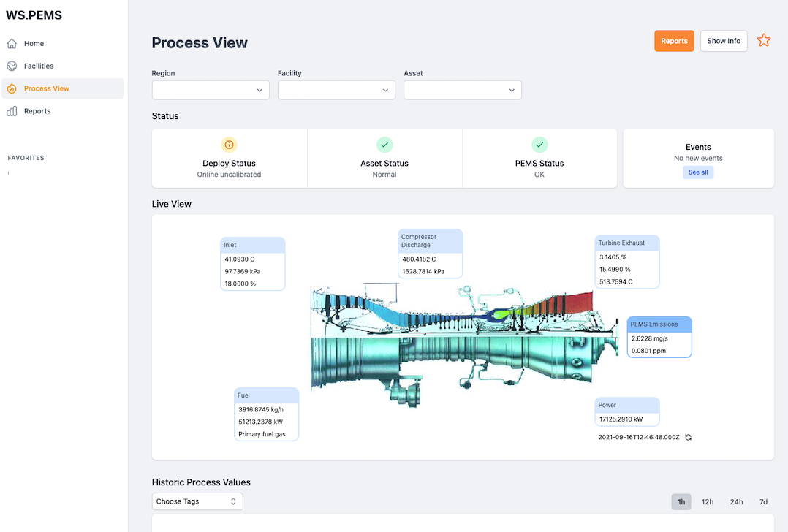Click See all events link
This screenshot has width=788, height=532.
coord(698,172)
